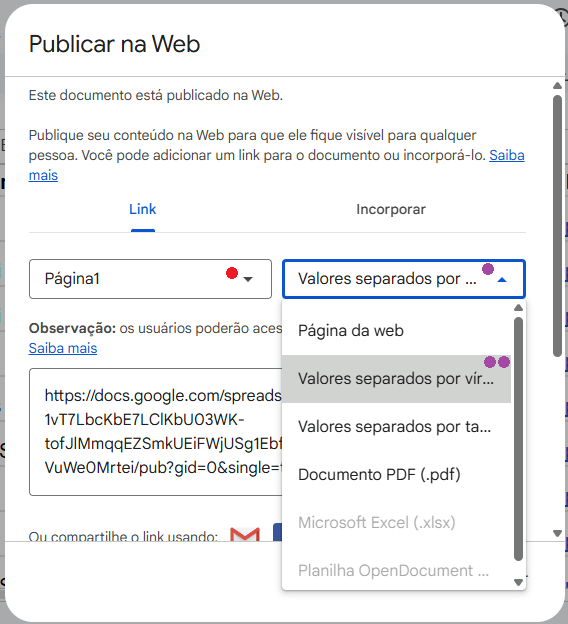Select Microsoft Excel (.xlsx) option

(x=396, y=523)
